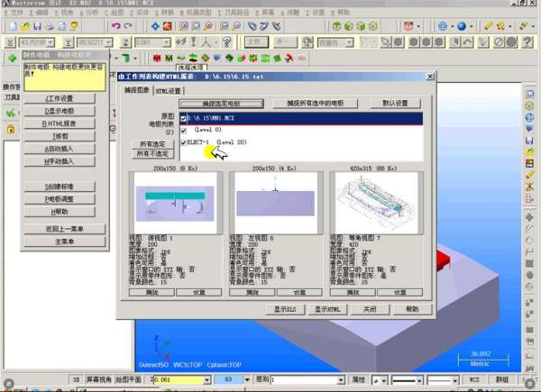Click the floppy disk icon on right toolbar
This screenshot has width=541, height=392.
[x=529, y=141]
